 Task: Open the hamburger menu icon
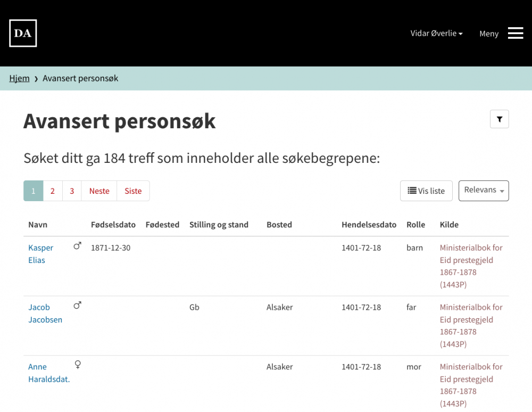(515, 33)
